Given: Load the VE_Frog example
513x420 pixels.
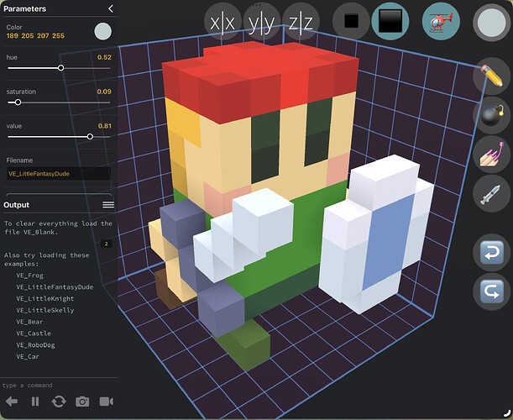Looking at the screenshot, I should [29, 276].
